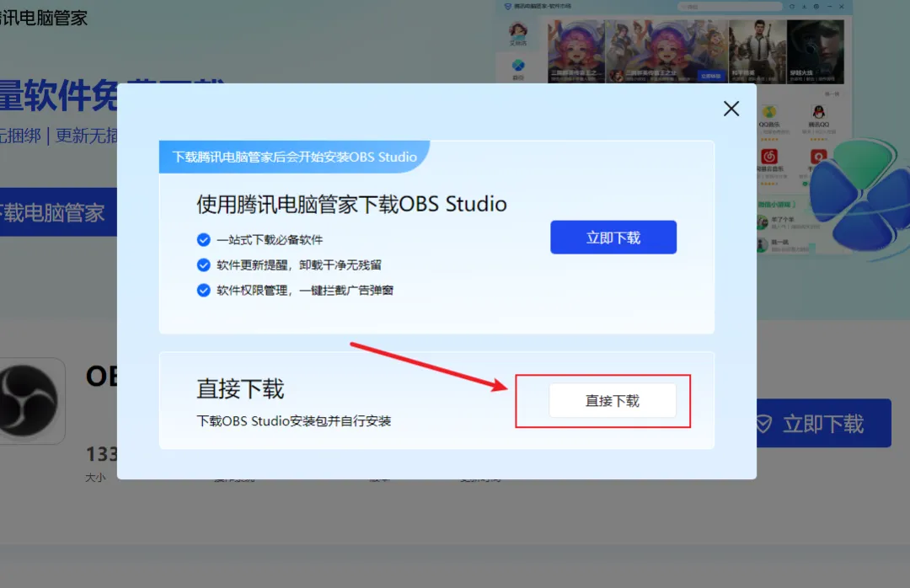Screen dimensions: 910x588
Task: Click the 立即下载 shield button on the page behind the dialog
Action: point(824,423)
